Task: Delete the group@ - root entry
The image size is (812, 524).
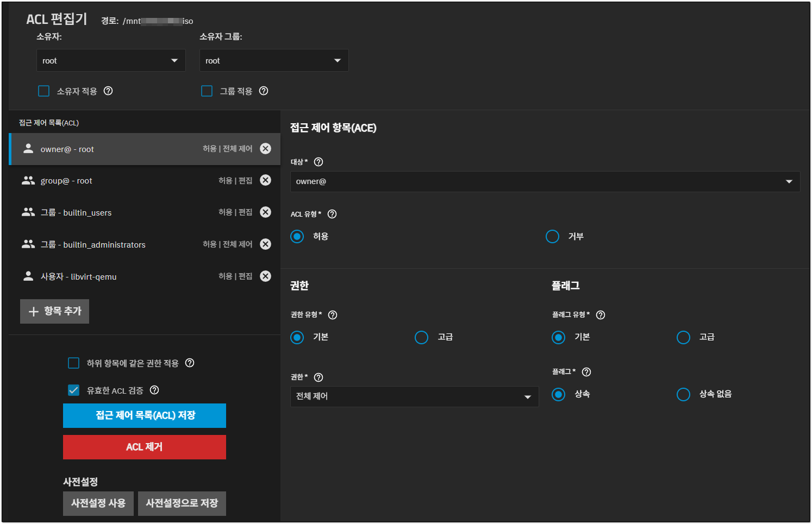Action: click(265, 180)
